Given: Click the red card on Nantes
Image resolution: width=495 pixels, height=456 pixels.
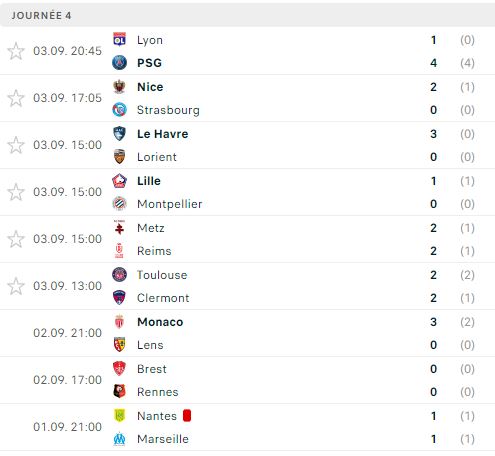Looking at the screenshot, I should tap(187, 416).
